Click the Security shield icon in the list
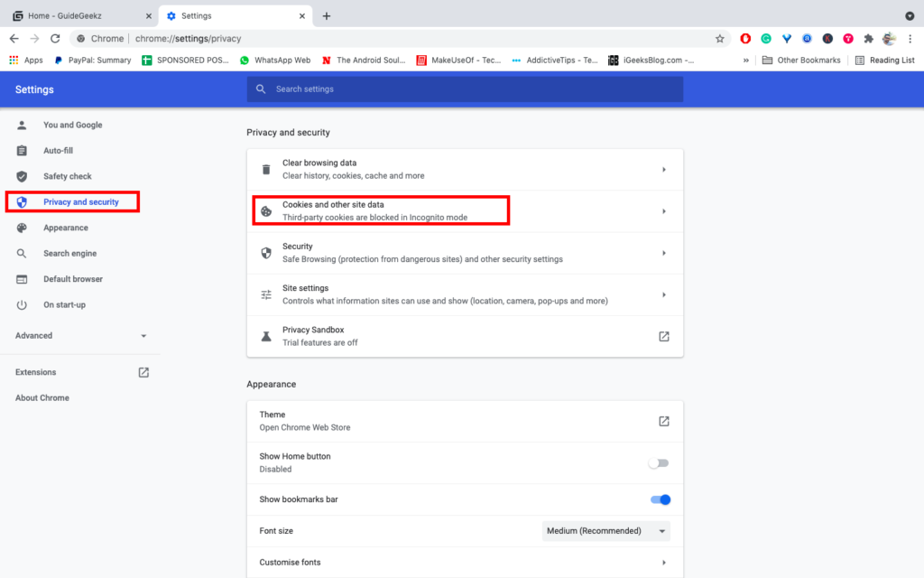 point(266,253)
